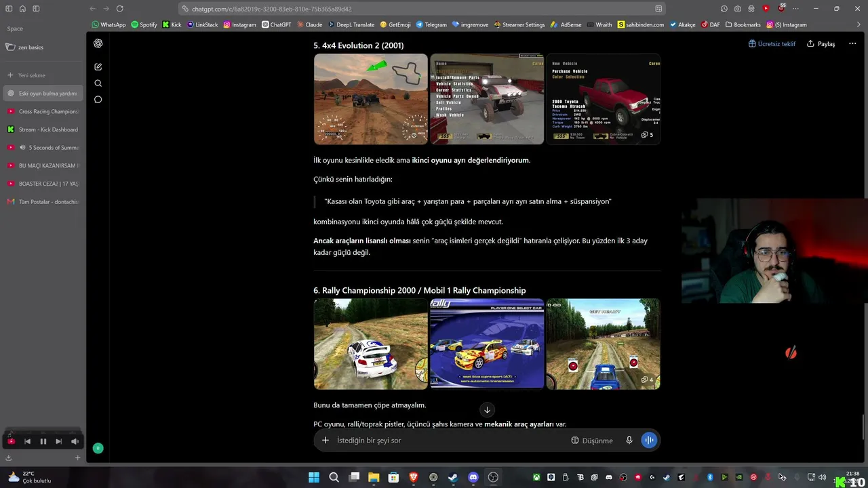The width and height of the screenshot is (868, 488).
Task: Open chat search with the magnifier icon
Action: (x=98, y=83)
